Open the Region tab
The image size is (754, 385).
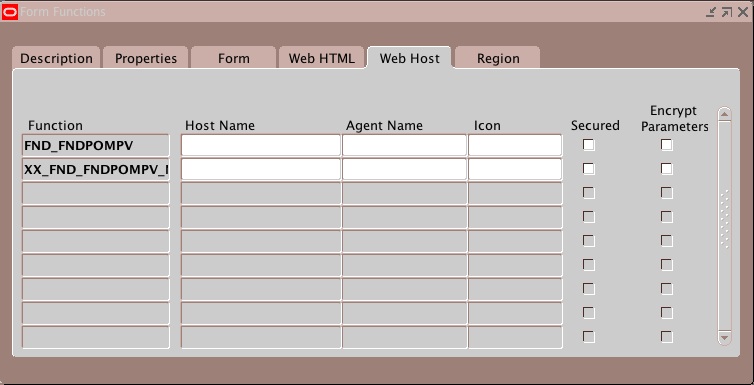[x=498, y=58]
